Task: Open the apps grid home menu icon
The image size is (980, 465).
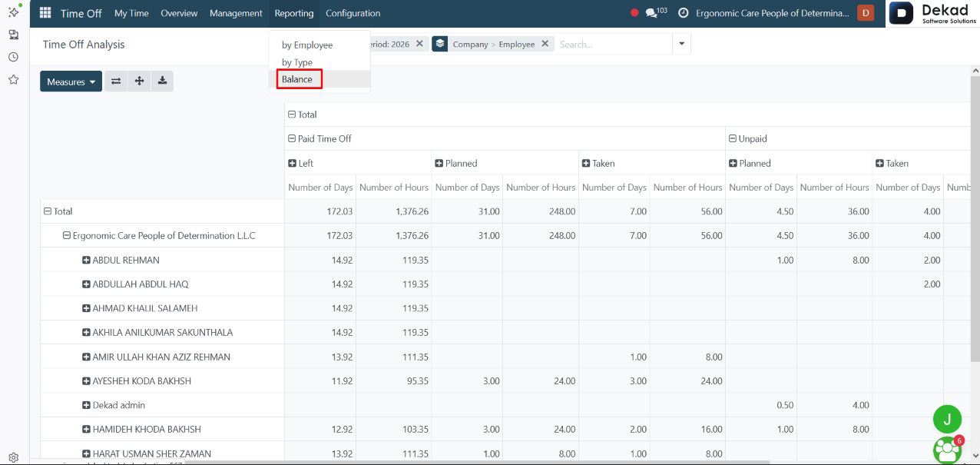Action: (45, 13)
